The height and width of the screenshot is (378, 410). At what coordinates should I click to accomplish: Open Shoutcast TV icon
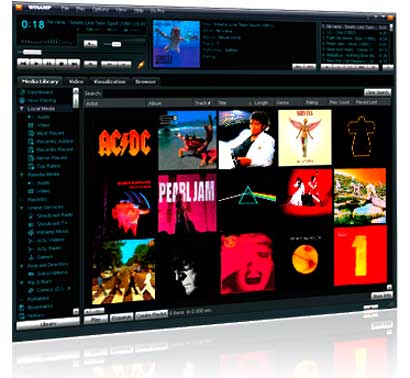pos(31,224)
